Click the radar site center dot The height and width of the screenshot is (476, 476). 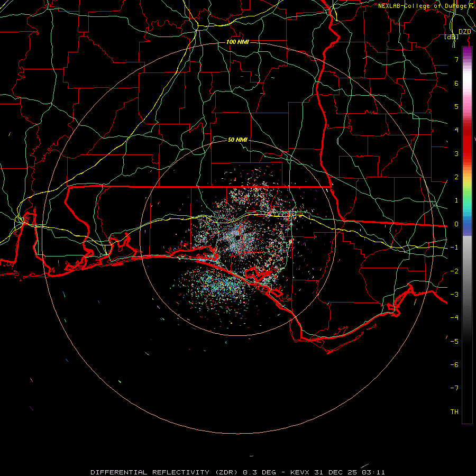237,237
